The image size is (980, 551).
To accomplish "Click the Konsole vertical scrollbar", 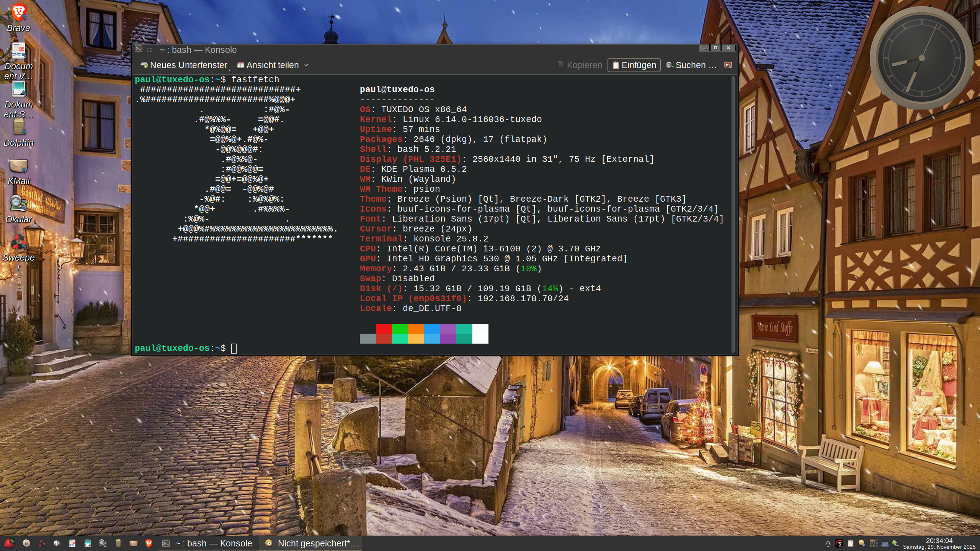I will click(733, 214).
